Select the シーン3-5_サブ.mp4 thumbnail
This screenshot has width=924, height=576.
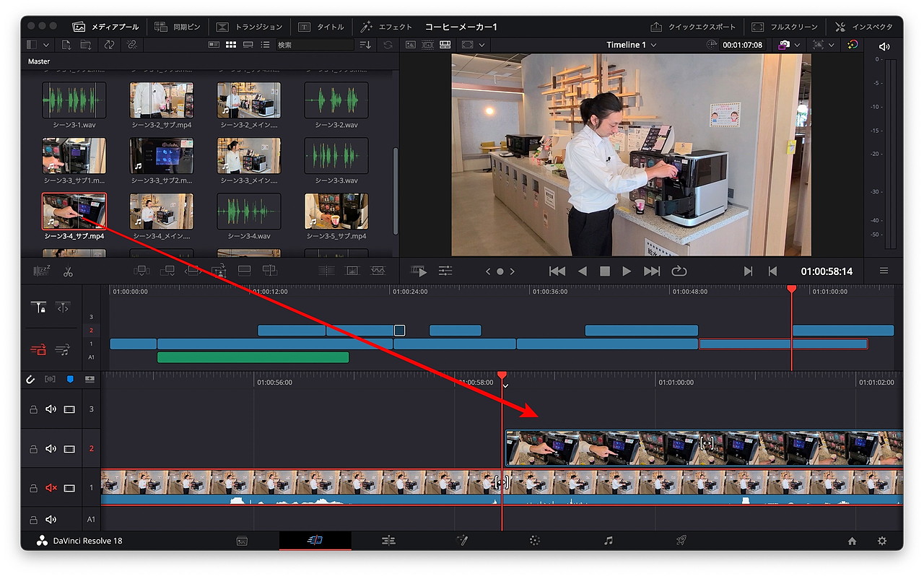pos(336,211)
